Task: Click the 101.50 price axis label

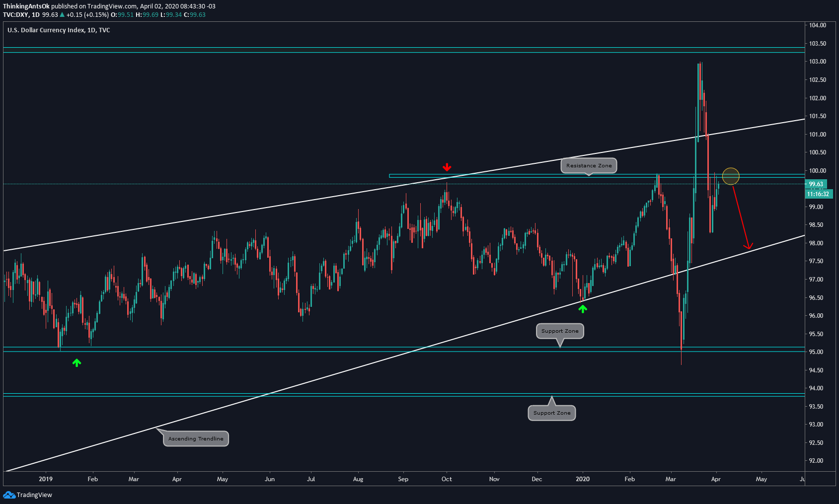Action: (818, 116)
